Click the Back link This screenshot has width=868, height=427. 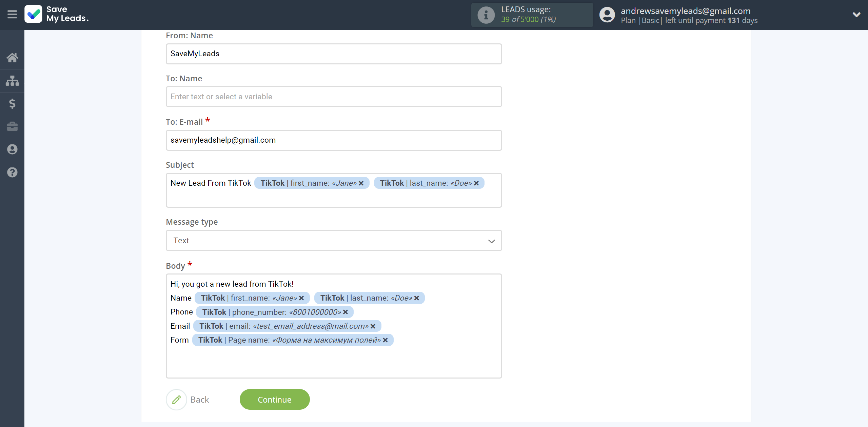[200, 400]
